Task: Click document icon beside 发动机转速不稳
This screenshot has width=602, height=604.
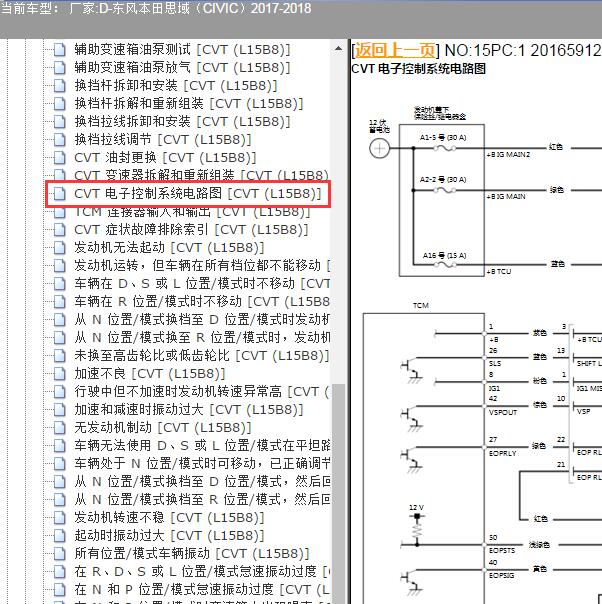Action: click(59, 517)
